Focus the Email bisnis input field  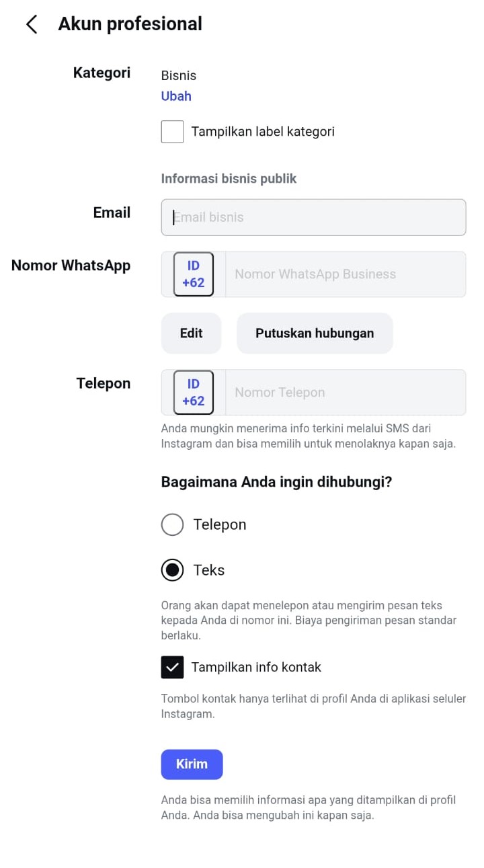click(x=313, y=217)
